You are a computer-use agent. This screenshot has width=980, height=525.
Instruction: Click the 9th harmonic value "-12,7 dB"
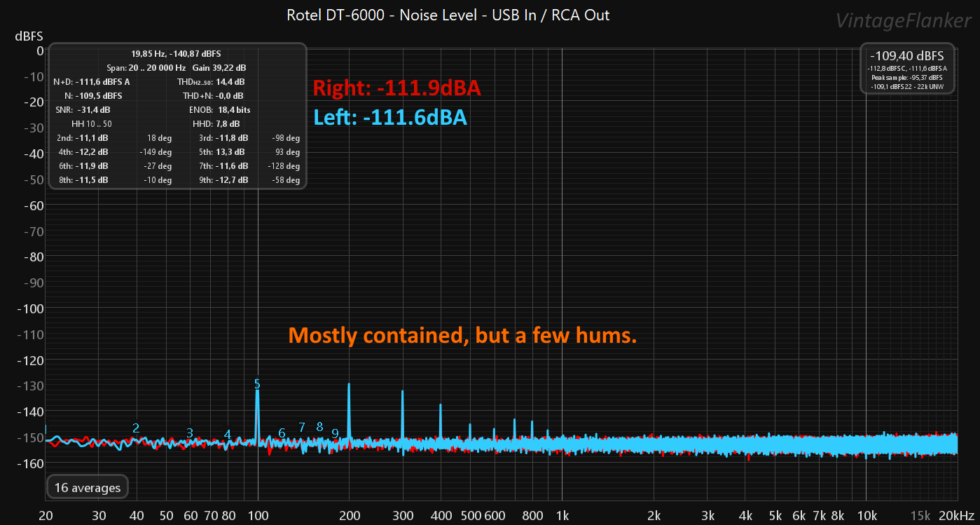[x=232, y=180]
